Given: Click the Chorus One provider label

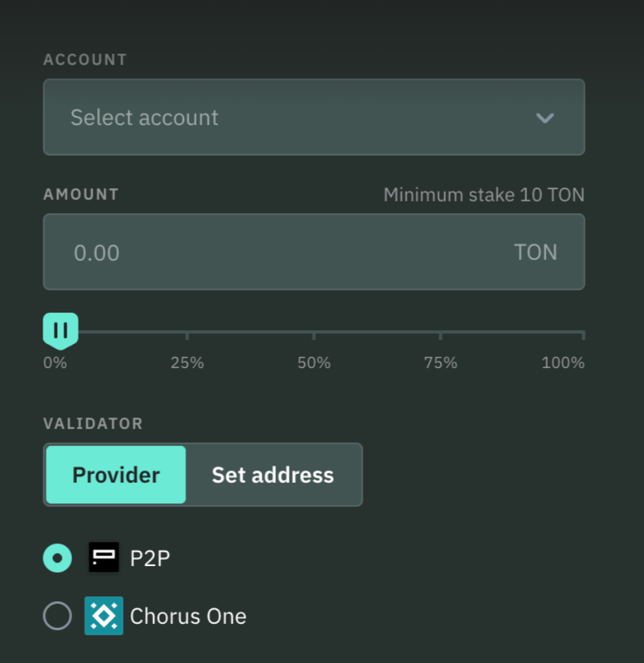Looking at the screenshot, I should coord(188,616).
